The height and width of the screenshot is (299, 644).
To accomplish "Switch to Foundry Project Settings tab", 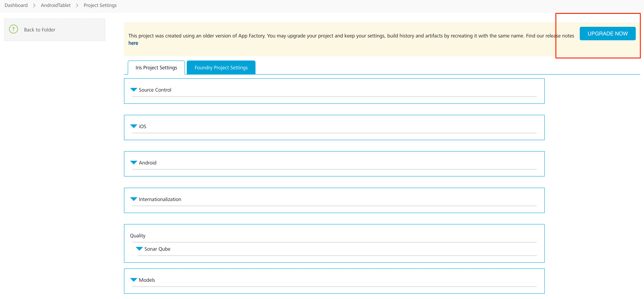I will pos(221,68).
